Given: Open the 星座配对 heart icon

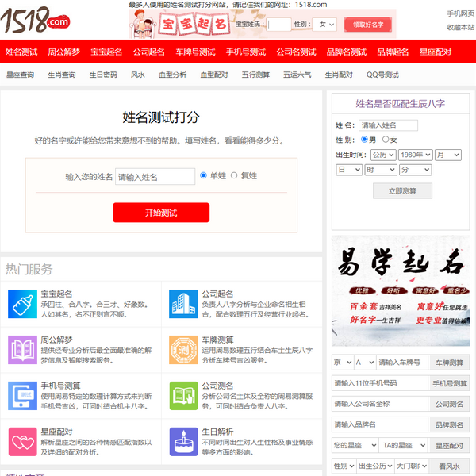Looking at the screenshot, I should coord(21,440).
